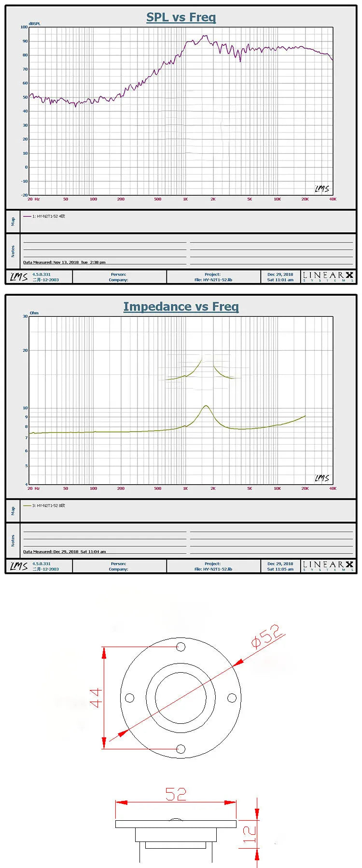Screen dimensions: 362x868
Task: Click the LMS watermark inside the impedance graph
Action: point(322,478)
